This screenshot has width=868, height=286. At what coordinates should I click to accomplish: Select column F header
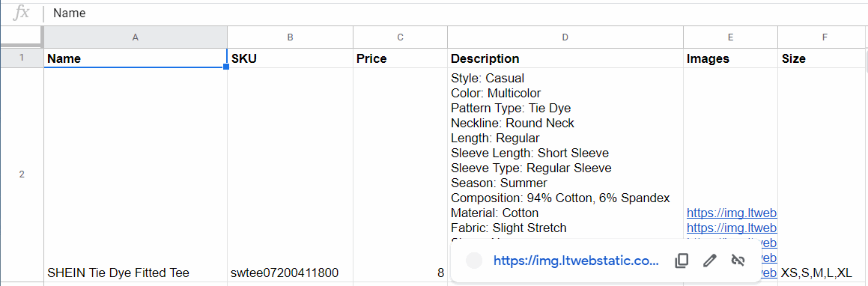[x=825, y=37]
